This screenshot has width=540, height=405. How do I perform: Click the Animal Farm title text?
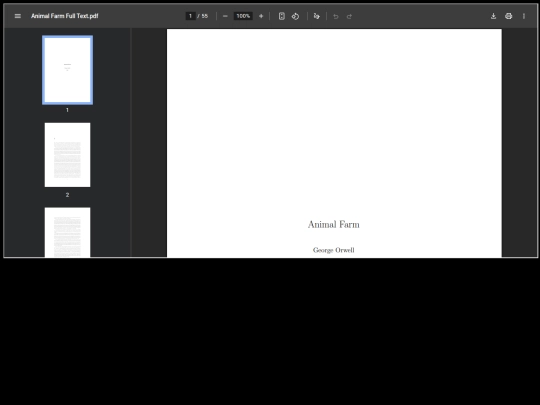click(x=334, y=225)
